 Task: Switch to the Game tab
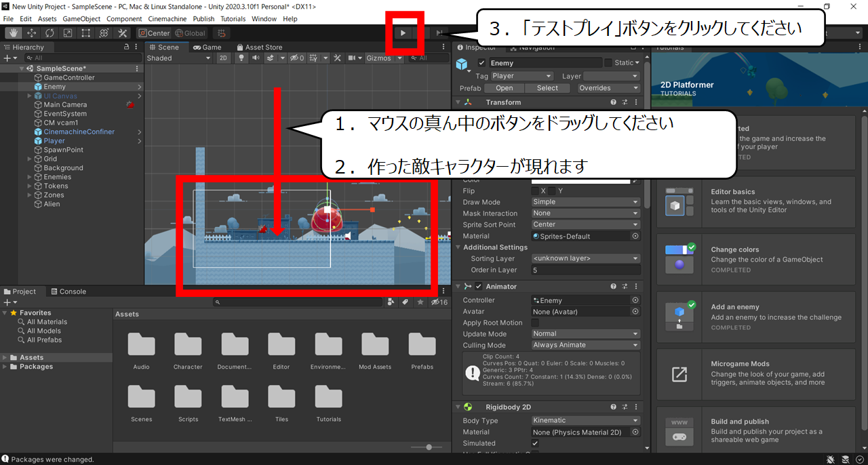[x=207, y=47]
